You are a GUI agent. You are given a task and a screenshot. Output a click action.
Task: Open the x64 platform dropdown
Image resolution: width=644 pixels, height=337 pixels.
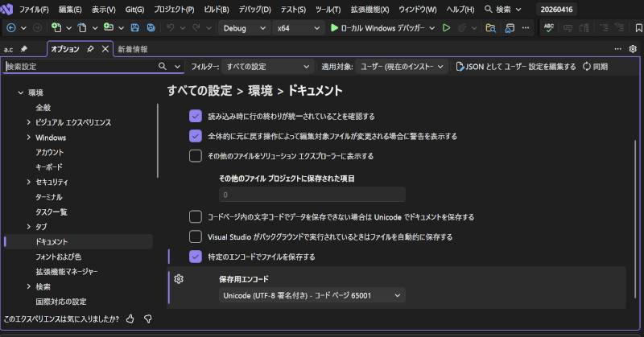click(x=298, y=28)
